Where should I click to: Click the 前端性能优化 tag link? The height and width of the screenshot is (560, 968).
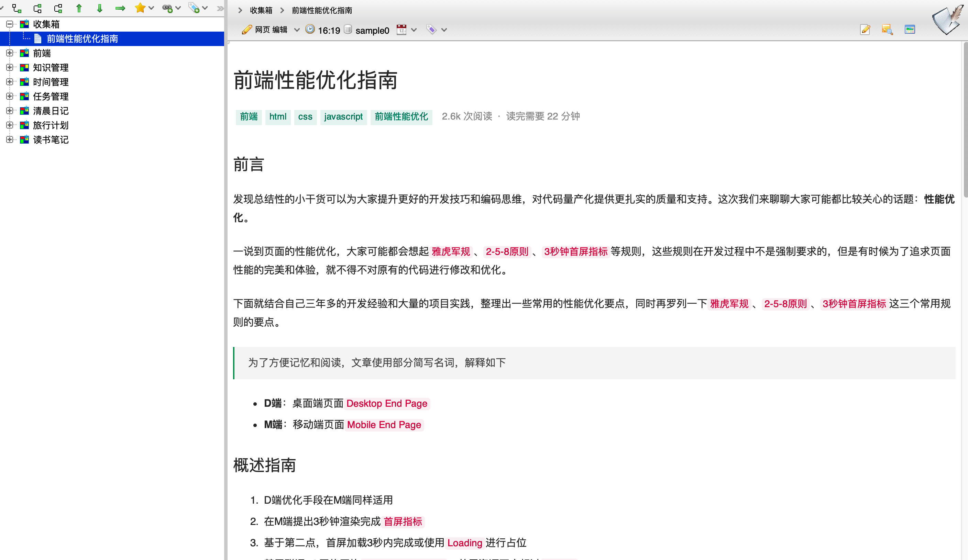(x=401, y=117)
